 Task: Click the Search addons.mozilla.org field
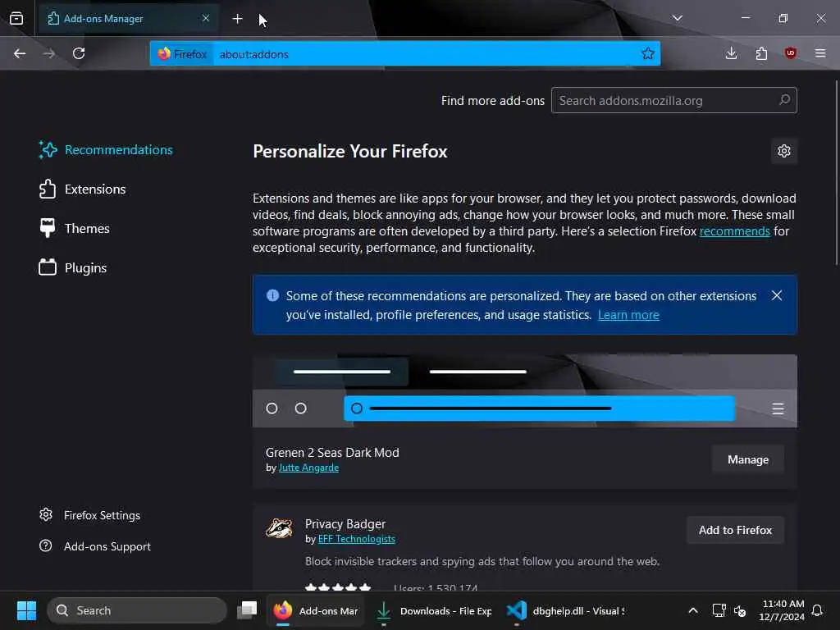[x=674, y=100]
